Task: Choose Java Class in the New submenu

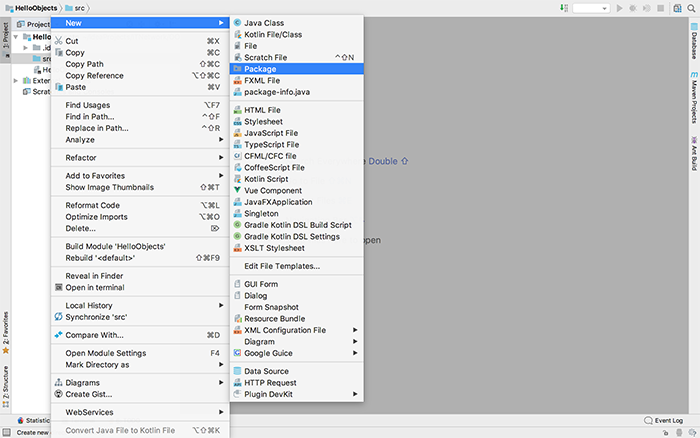Action: coord(264,22)
